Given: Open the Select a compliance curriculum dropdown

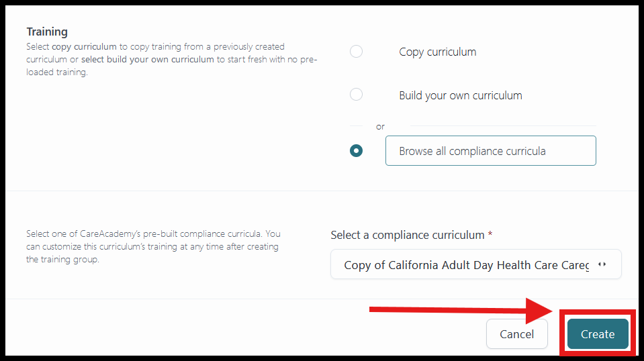Looking at the screenshot, I should pyautogui.click(x=476, y=264).
